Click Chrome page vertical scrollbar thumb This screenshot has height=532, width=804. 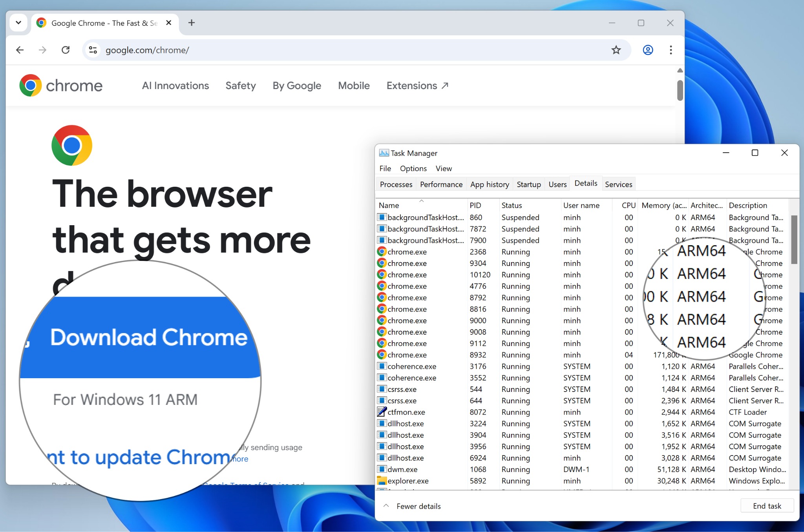(680, 90)
